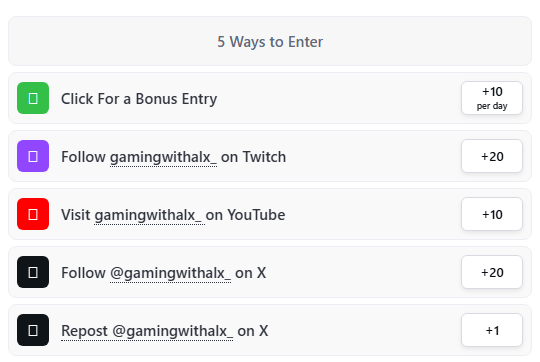Image resolution: width=540 pixels, height=362 pixels.
Task: Expand the Follow on Twitch entry row
Action: [270, 156]
